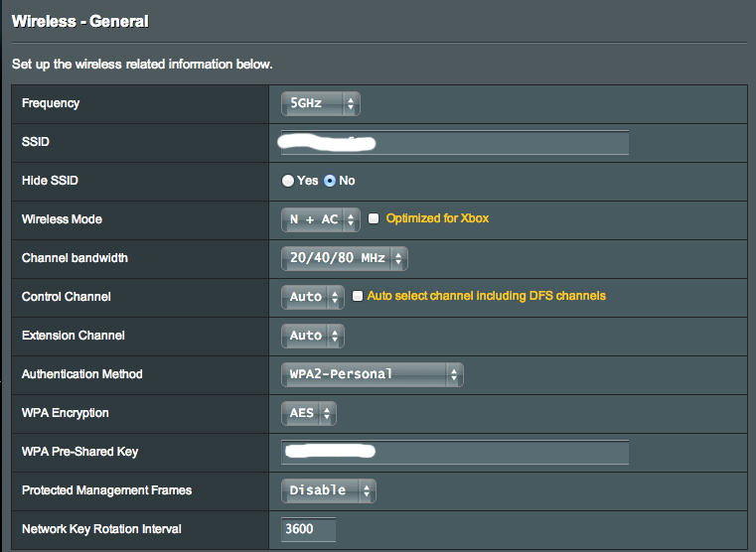Open the WPA Encryption dropdown
Viewport: 756px width, 552px height.
tap(309, 413)
